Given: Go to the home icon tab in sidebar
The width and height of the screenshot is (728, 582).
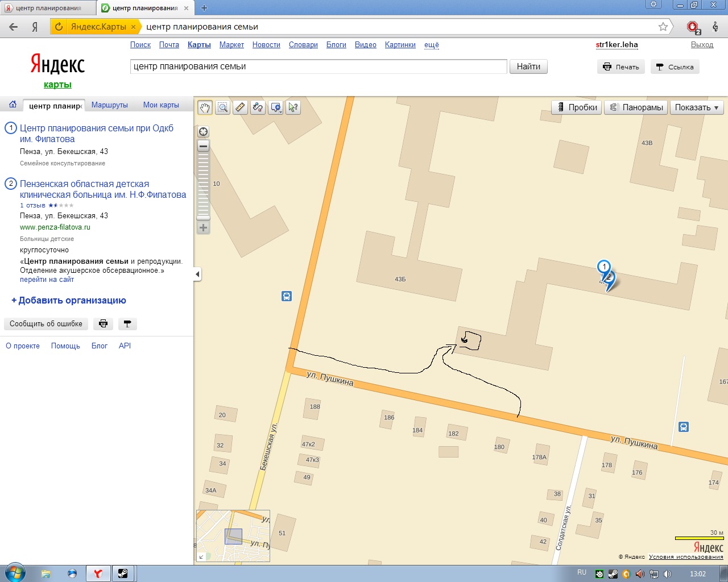Looking at the screenshot, I should point(13,105).
